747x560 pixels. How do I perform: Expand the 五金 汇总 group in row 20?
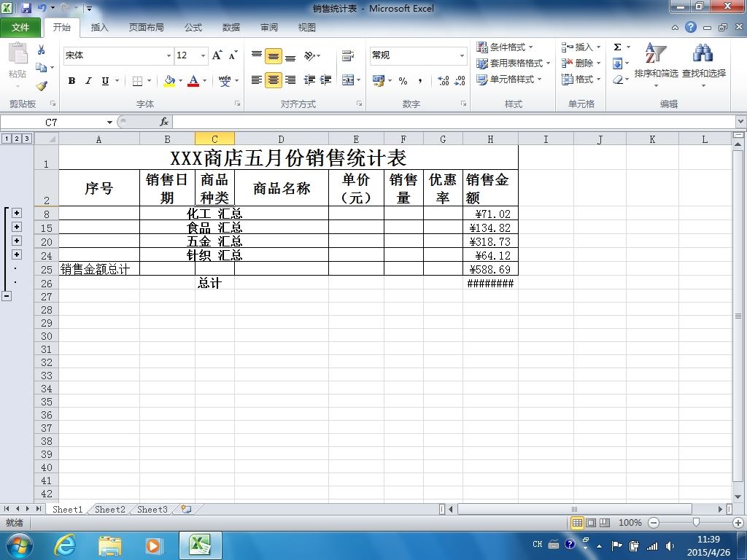coord(17,241)
